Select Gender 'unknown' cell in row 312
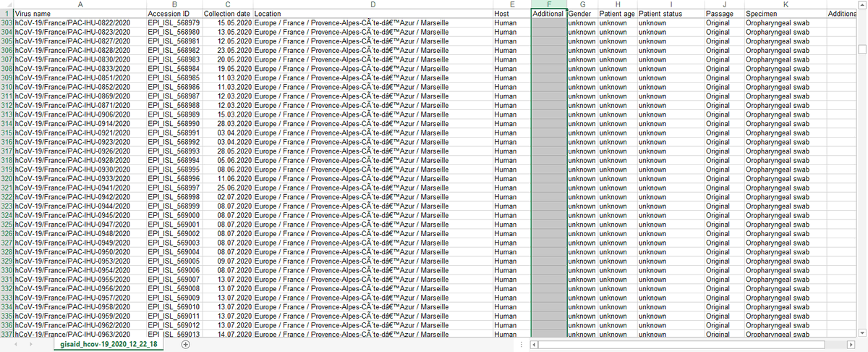The height and width of the screenshot is (352, 868). 582,105
